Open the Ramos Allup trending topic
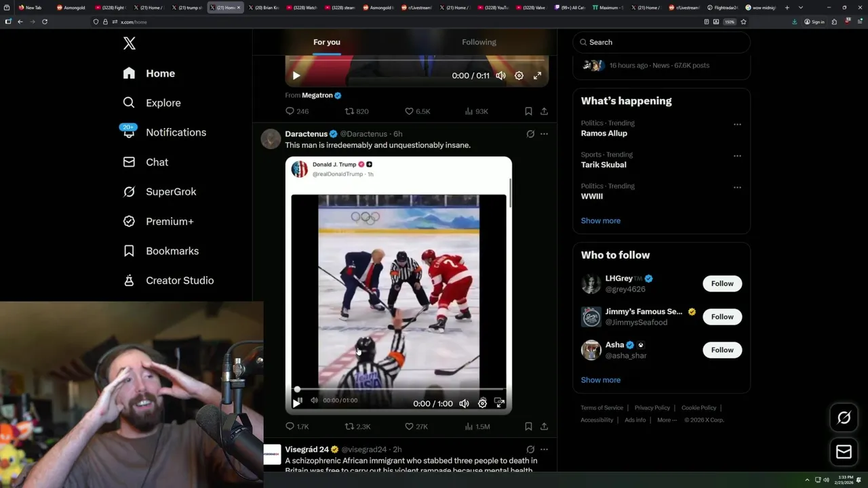The height and width of the screenshot is (488, 868). (604, 134)
